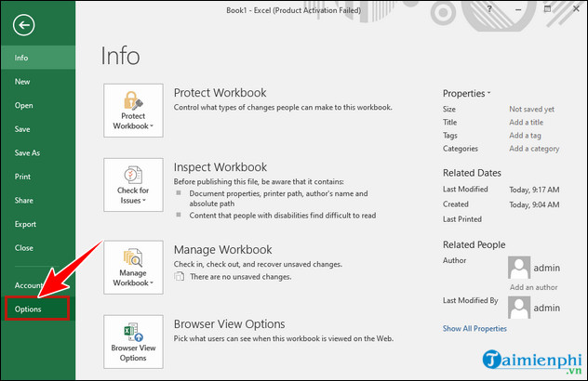588x381 pixels.
Task: Click Add a tag field
Action: point(525,136)
